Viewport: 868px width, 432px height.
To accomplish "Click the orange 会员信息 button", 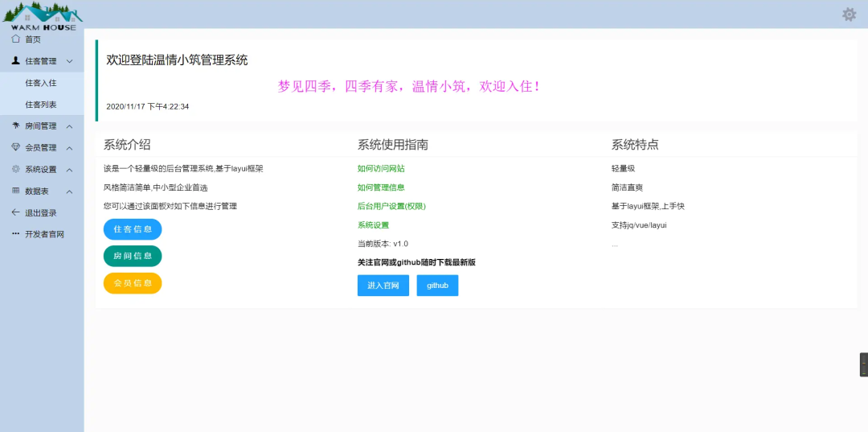I will click(x=133, y=283).
